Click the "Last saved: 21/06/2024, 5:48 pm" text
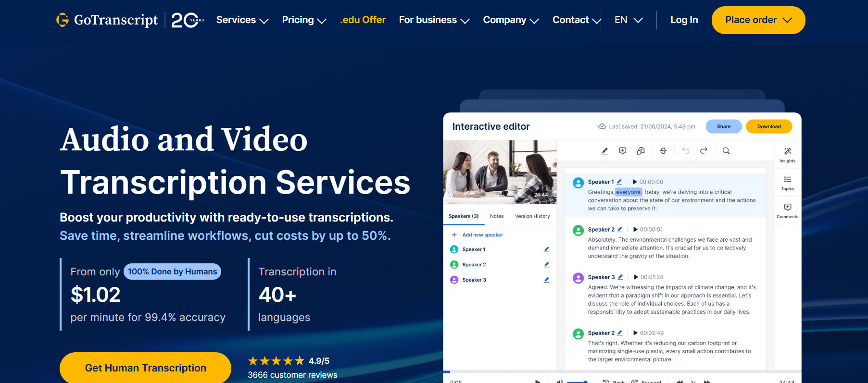The height and width of the screenshot is (383, 868). pyautogui.click(x=652, y=126)
